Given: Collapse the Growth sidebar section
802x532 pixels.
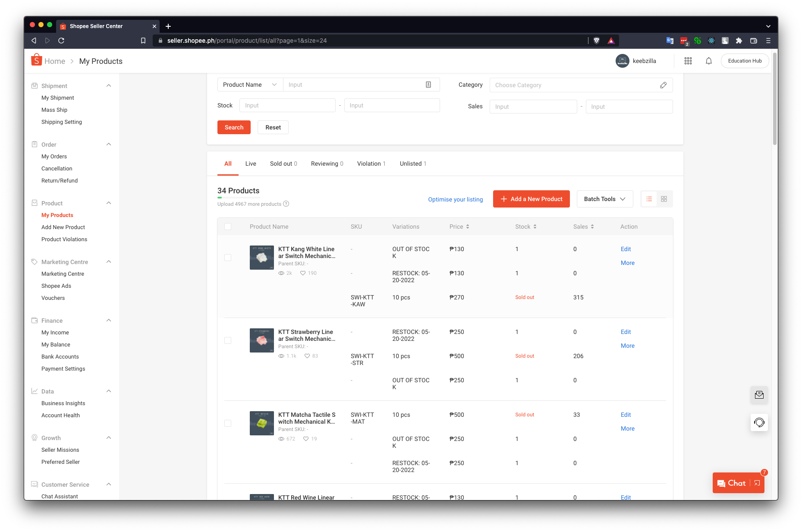Looking at the screenshot, I should 109,438.
